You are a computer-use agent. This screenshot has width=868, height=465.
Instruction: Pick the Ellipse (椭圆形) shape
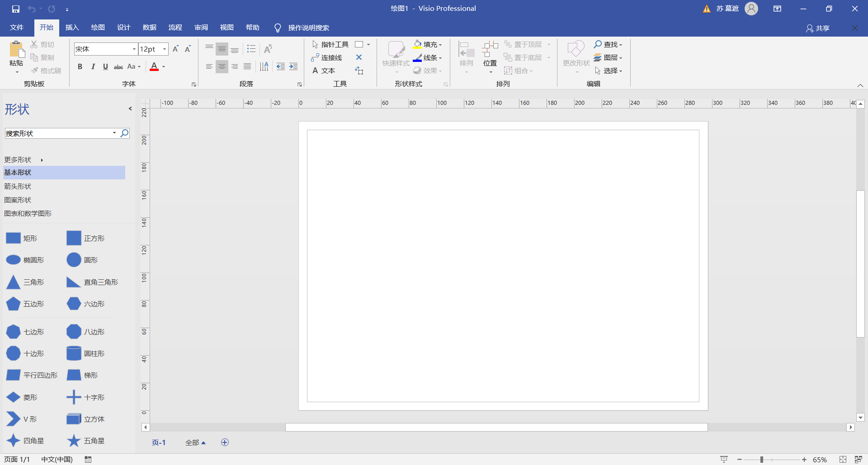coord(25,260)
